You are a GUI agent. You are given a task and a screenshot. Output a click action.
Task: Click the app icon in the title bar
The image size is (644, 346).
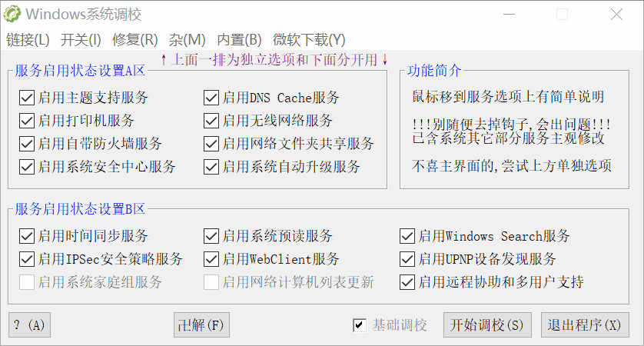click(12, 14)
